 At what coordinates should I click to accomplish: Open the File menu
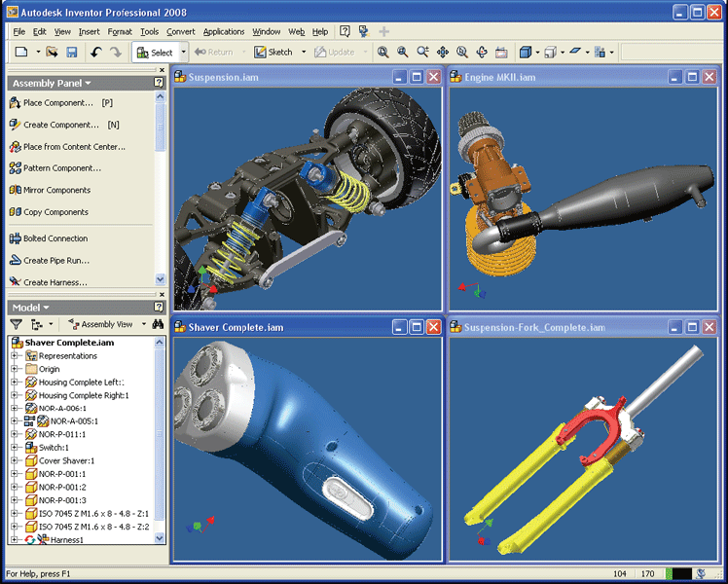coord(19,31)
